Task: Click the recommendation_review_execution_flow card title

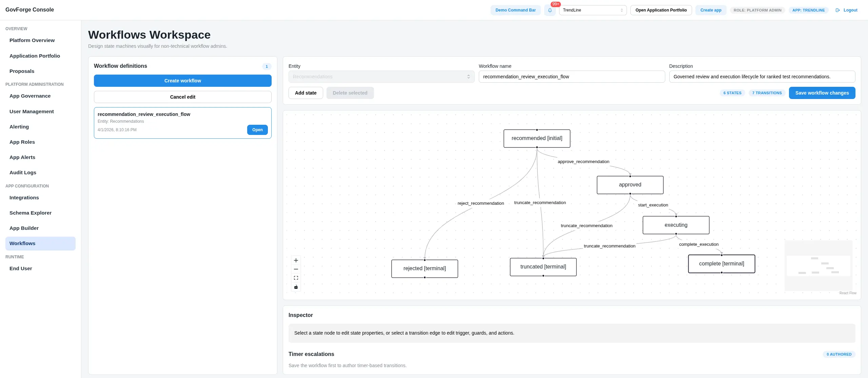Action: coord(144,114)
